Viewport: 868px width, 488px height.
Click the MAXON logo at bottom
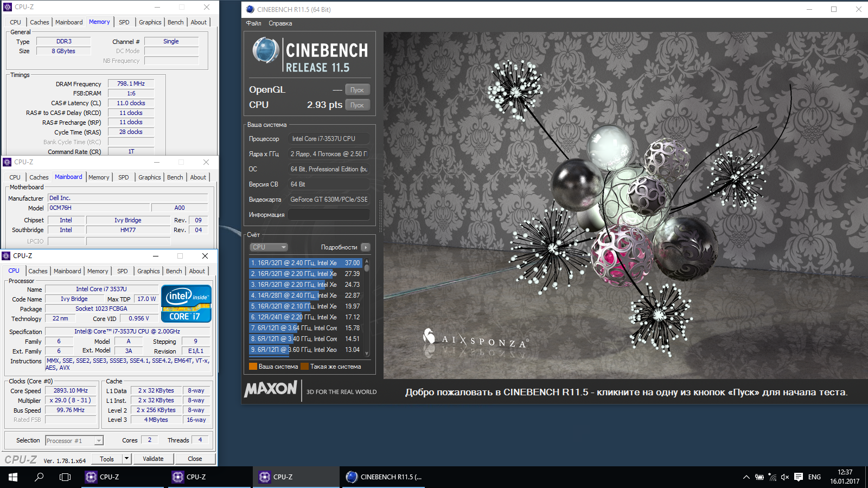[x=271, y=389]
